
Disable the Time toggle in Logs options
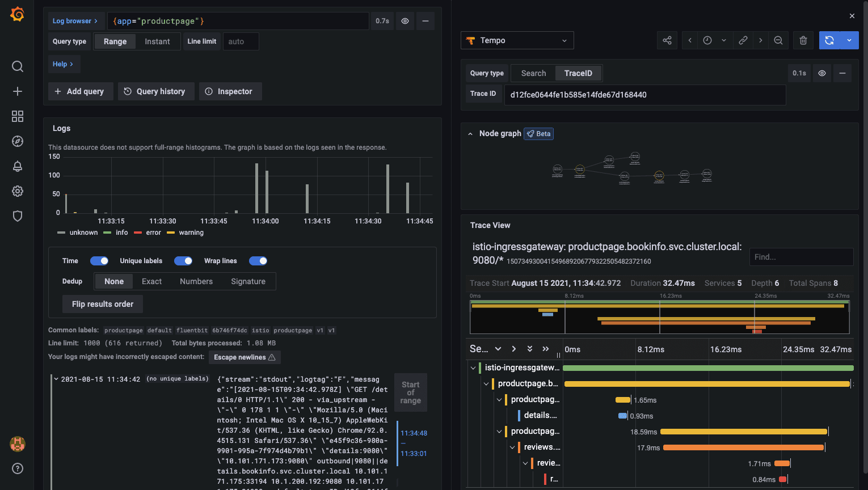point(99,260)
